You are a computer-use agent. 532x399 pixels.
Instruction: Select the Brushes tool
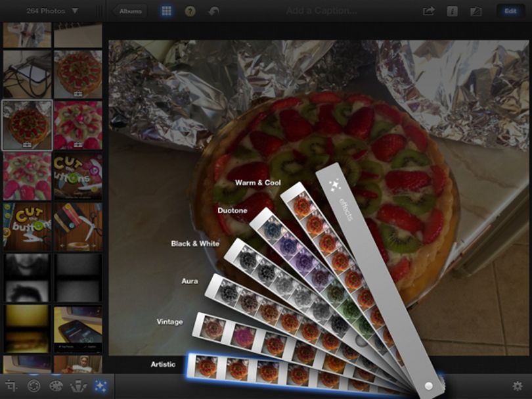pos(78,386)
